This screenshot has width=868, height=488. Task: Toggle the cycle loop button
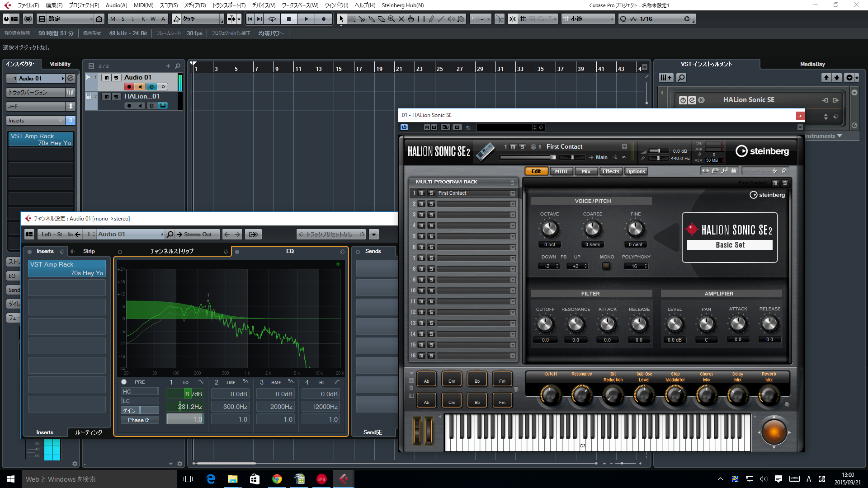point(272,19)
